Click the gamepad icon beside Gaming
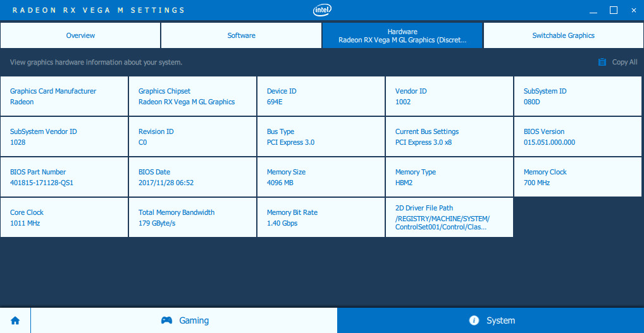 pos(166,320)
